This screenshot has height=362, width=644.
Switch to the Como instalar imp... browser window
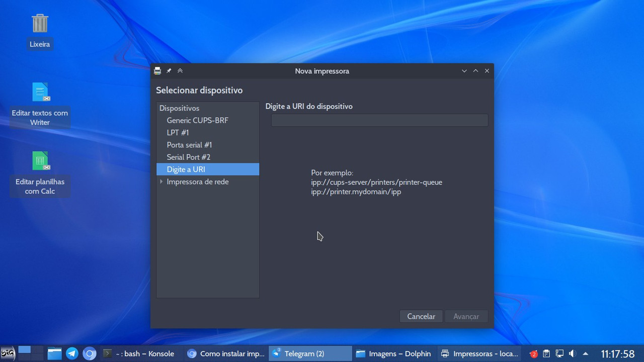(225, 353)
